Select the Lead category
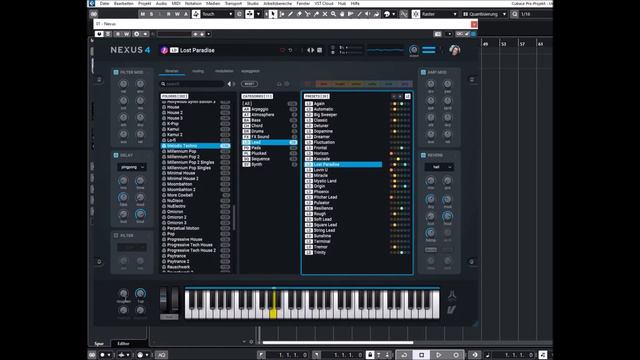 (269, 142)
